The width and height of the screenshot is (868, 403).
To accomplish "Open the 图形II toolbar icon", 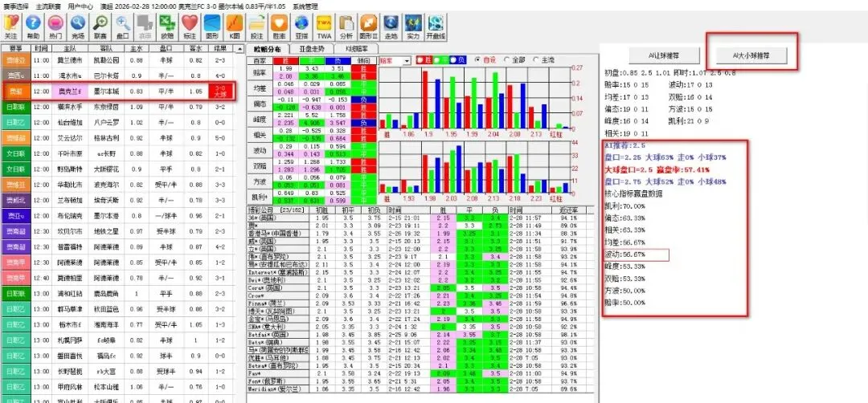I will pos(368,26).
